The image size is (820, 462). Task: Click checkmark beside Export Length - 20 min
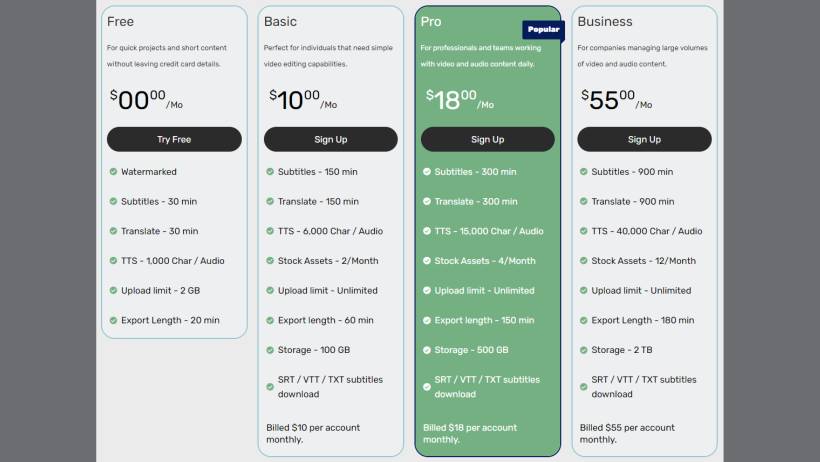coord(113,320)
